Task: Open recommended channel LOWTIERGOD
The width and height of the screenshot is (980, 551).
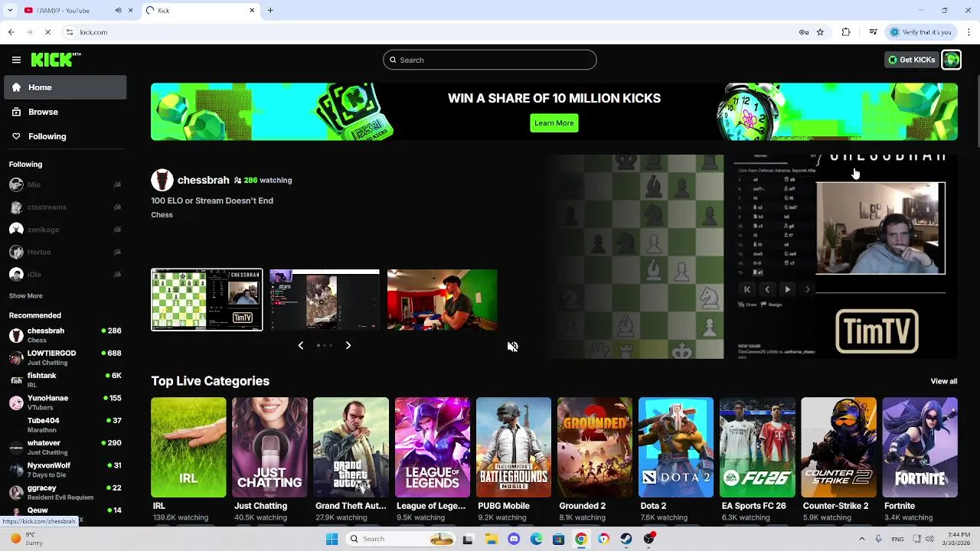Action: [x=65, y=357]
